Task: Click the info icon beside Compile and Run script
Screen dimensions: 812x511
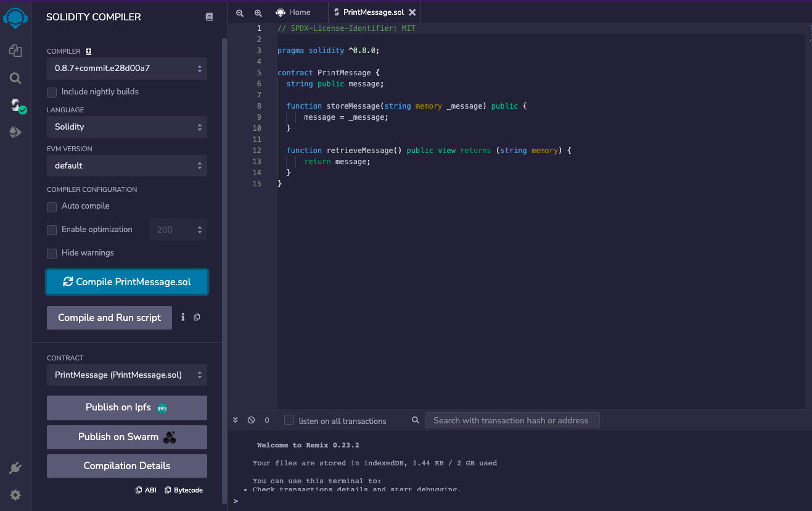Action: tap(182, 317)
